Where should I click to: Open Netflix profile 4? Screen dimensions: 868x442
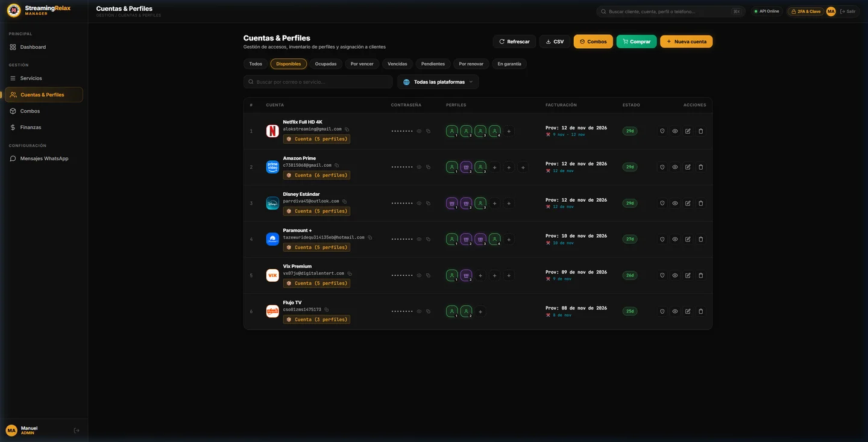pos(495,131)
